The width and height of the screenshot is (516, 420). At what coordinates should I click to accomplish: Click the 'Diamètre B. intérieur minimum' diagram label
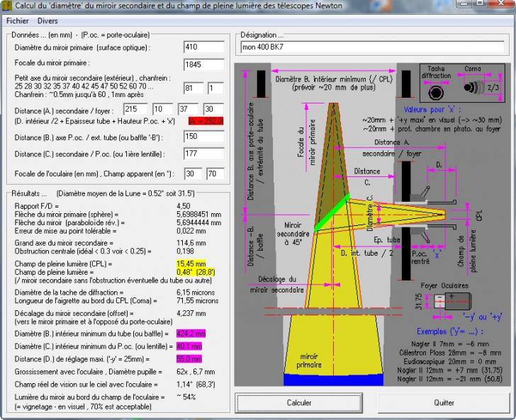pos(334,83)
